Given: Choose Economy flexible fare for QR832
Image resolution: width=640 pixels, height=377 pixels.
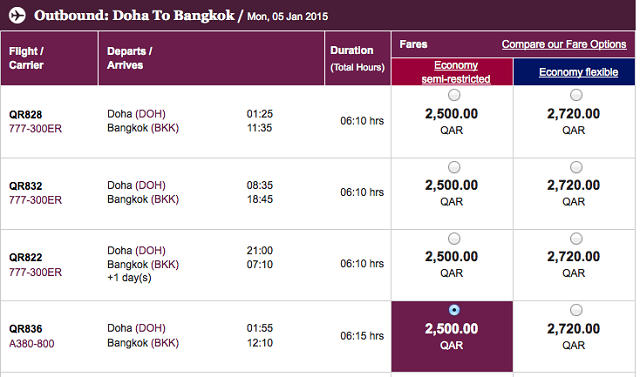Looking at the screenshot, I should [x=576, y=167].
